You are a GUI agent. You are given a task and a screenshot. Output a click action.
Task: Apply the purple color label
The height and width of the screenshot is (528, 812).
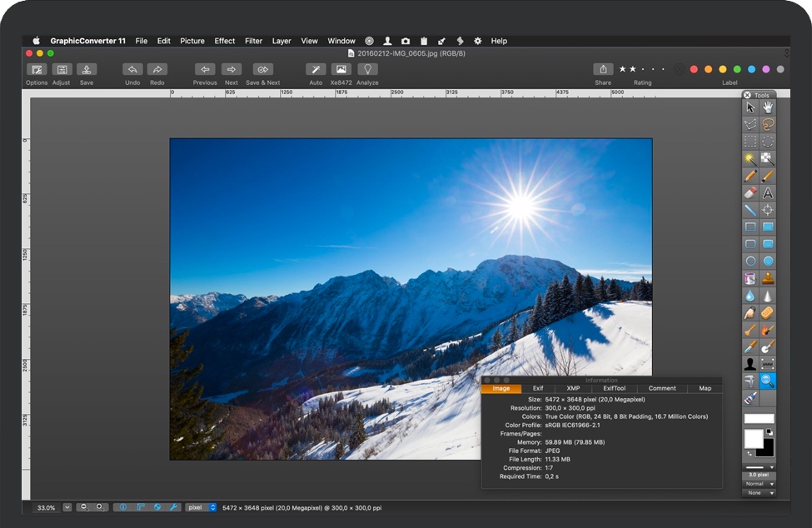[x=766, y=69]
